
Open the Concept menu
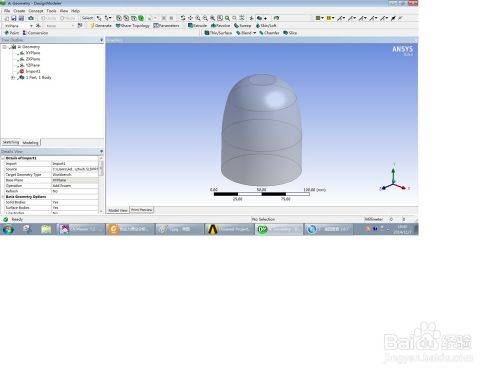pyautogui.click(x=36, y=11)
